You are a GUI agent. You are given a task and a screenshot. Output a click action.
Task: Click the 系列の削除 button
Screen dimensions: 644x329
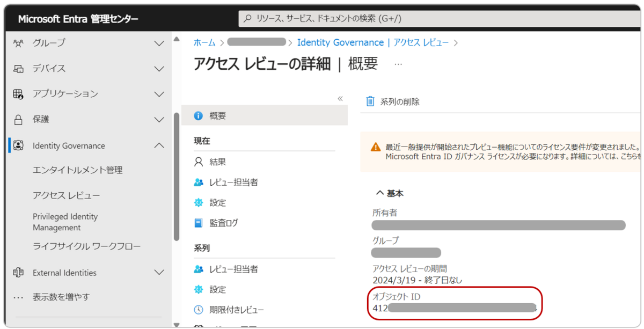coord(393,101)
